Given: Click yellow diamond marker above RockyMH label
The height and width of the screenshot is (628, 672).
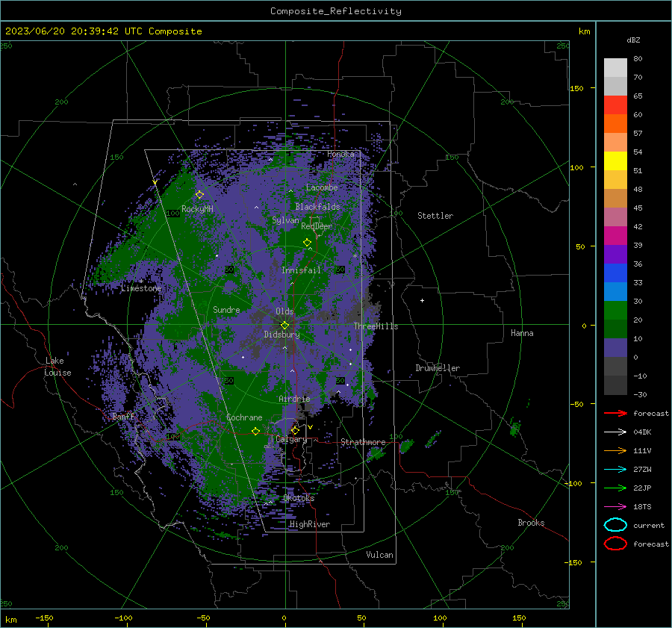Looking at the screenshot, I should [x=199, y=195].
